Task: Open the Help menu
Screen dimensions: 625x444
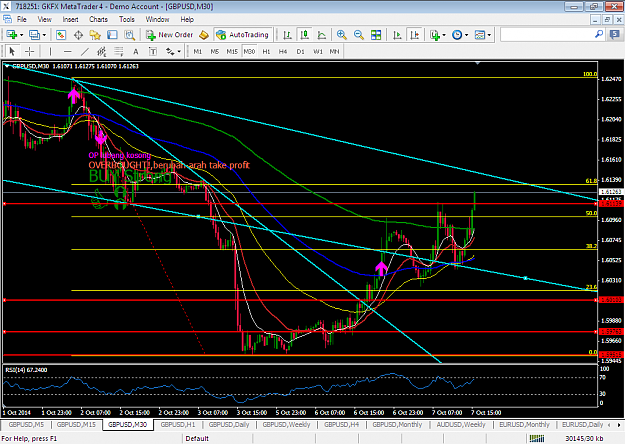Action: coord(187,19)
